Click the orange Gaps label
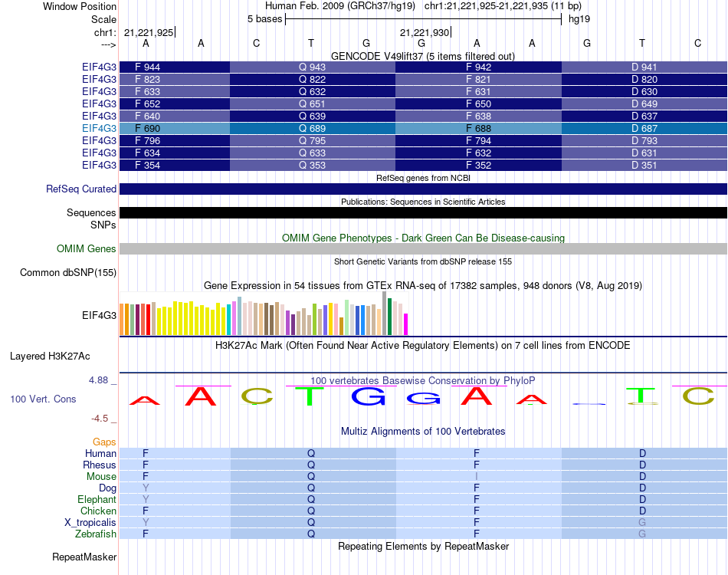 (104, 442)
